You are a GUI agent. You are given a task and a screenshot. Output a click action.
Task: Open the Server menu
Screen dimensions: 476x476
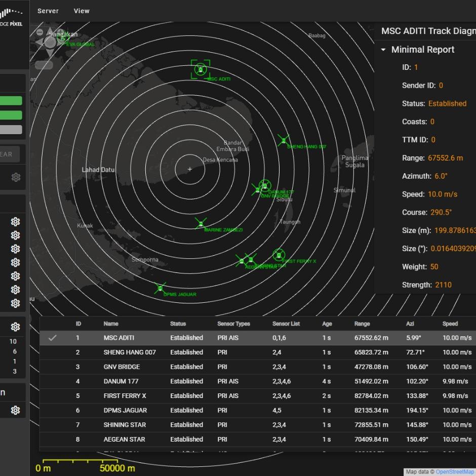48,11
